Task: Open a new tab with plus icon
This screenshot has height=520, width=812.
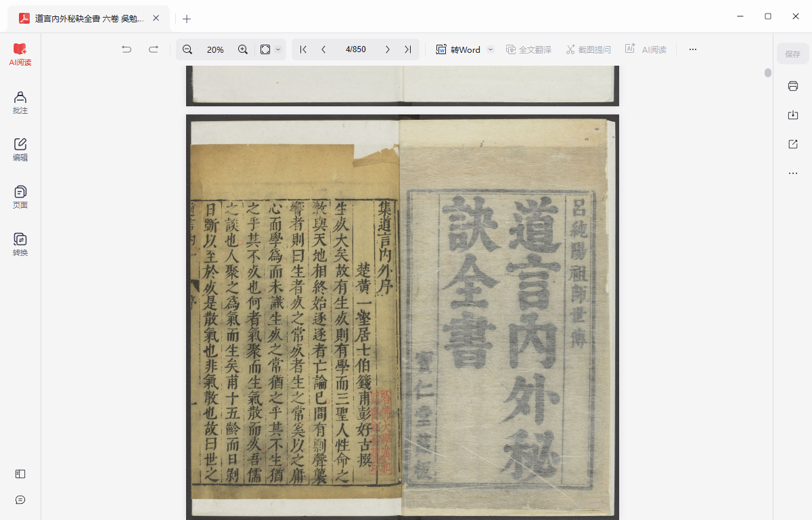Action: pos(187,19)
